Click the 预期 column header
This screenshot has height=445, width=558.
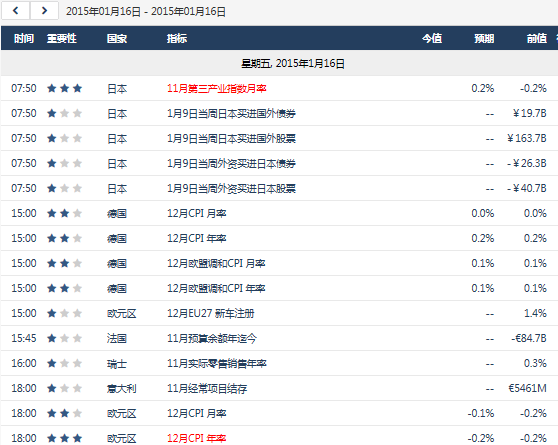pos(484,38)
